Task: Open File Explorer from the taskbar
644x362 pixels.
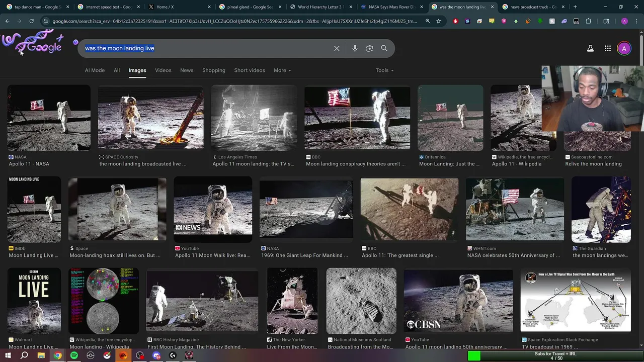Action: pos(41,355)
